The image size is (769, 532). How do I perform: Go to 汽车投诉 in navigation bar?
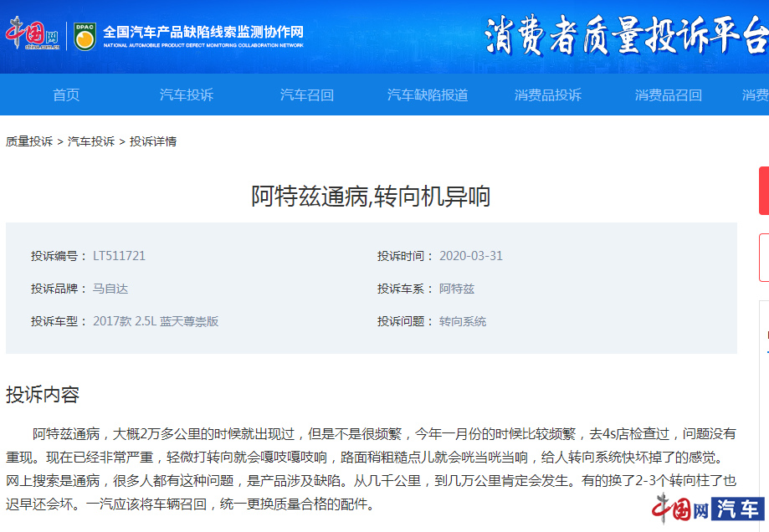click(187, 95)
